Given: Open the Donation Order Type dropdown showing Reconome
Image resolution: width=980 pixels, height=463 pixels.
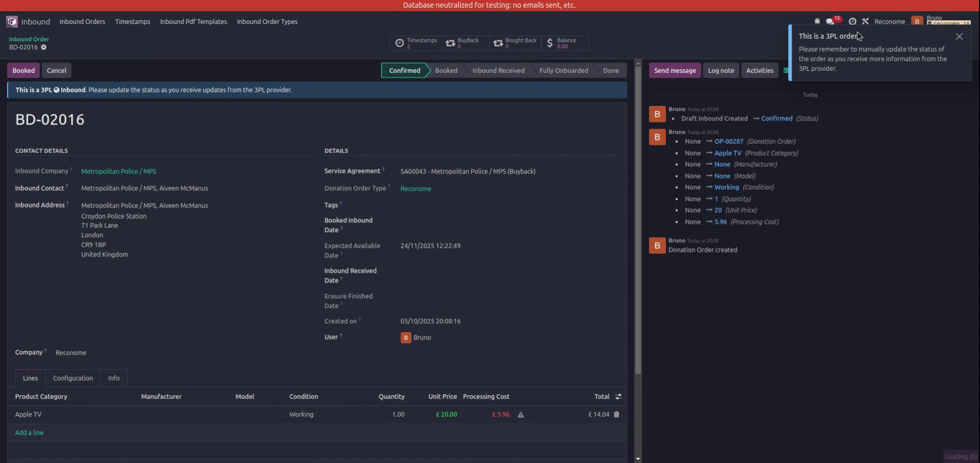Looking at the screenshot, I should [415, 188].
